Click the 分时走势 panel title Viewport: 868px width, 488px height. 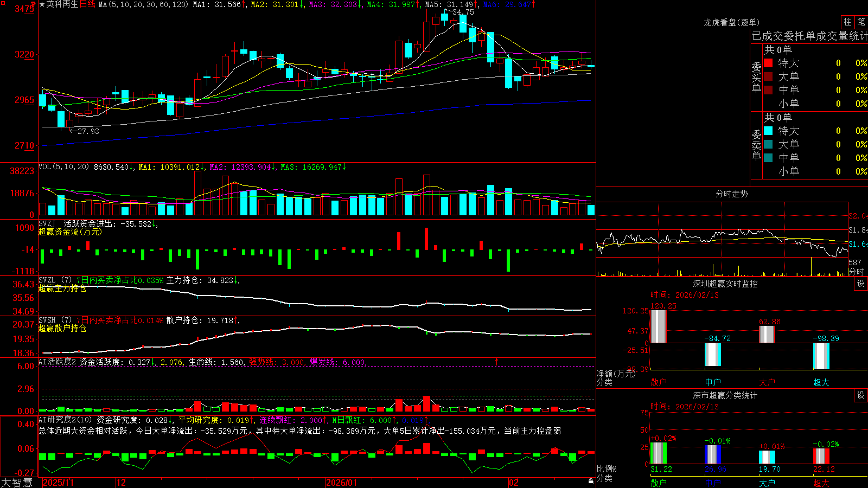(x=731, y=194)
